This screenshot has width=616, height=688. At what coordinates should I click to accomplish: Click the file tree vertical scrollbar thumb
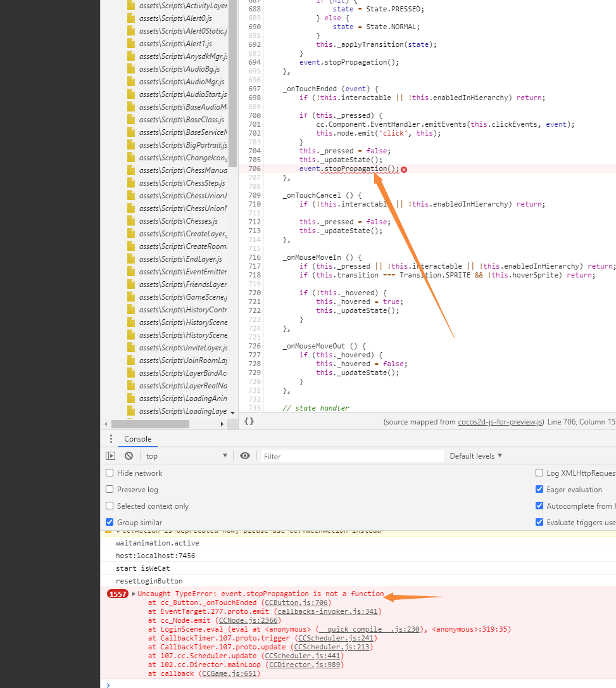click(x=233, y=84)
